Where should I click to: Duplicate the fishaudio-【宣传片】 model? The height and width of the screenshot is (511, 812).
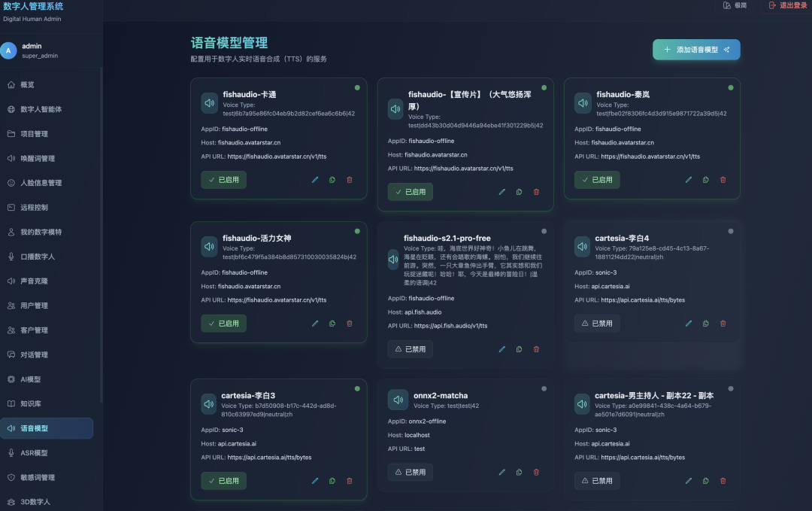519,192
